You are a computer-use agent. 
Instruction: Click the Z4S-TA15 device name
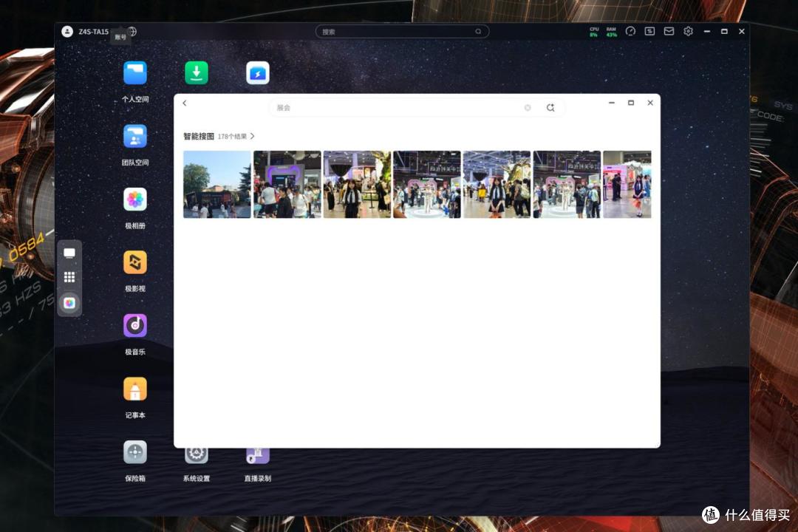click(x=94, y=32)
